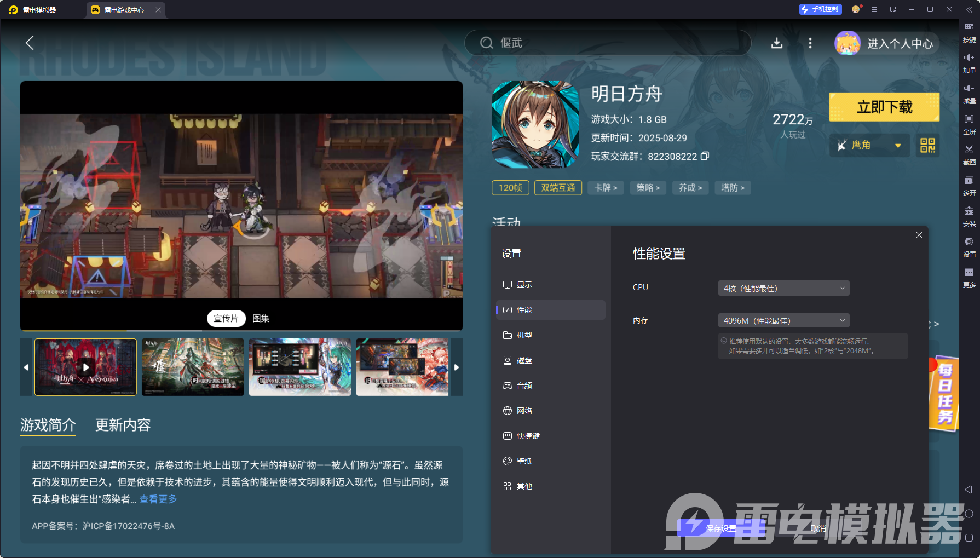The width and height of the screenshot is (980, 558).
Task: Open the 每日任务 daily task badge
Action: pyautogui.click(x=944, y=393)
